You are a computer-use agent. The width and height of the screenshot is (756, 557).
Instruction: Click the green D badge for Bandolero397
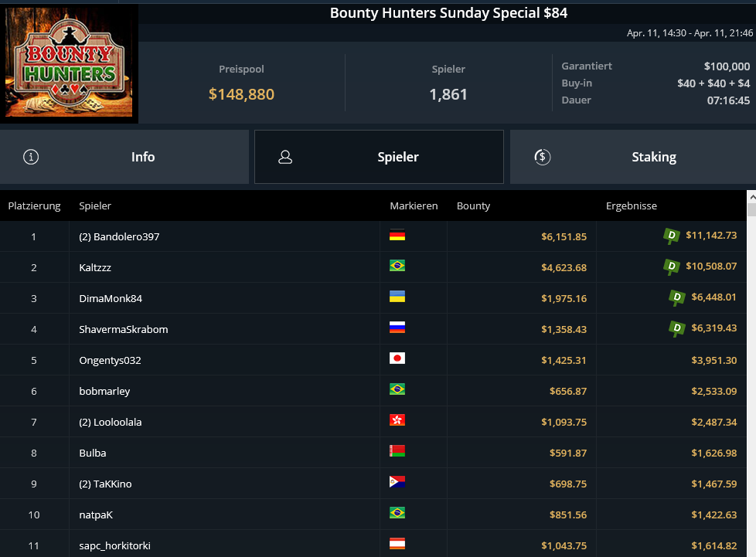pyautogui.click(x=672, y=236)
